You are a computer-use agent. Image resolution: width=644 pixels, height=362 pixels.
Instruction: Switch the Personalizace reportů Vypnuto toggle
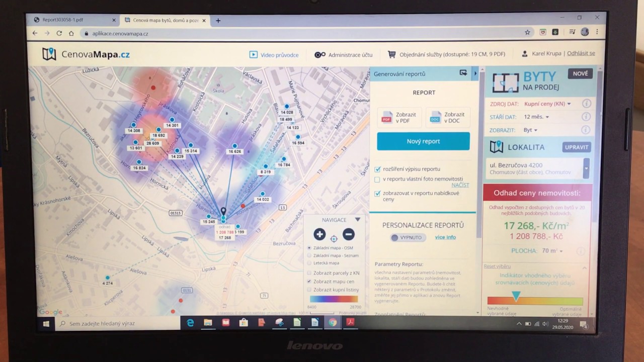click(x=408, y=237)
